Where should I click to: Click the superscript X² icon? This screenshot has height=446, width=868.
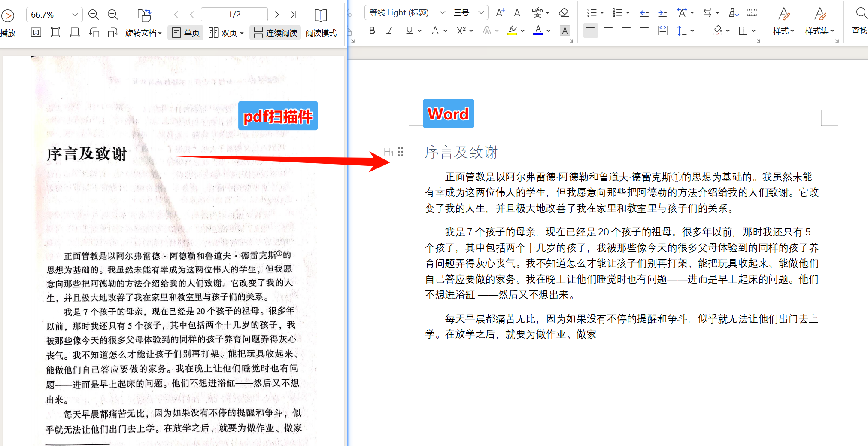461,30
